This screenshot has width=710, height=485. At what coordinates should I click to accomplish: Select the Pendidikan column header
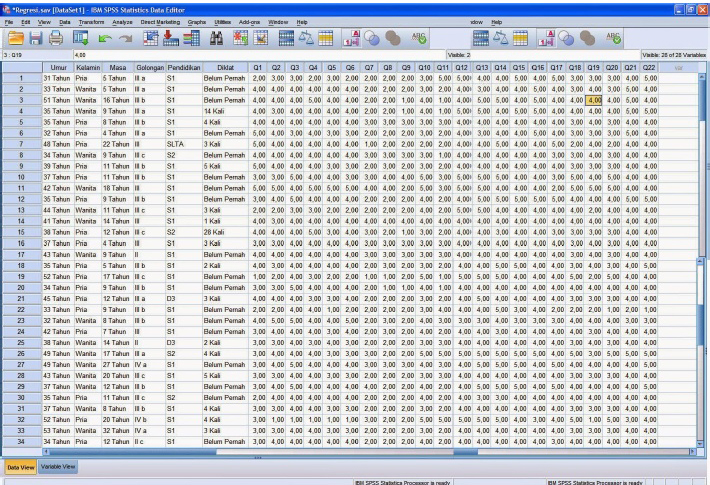[183, 68]
